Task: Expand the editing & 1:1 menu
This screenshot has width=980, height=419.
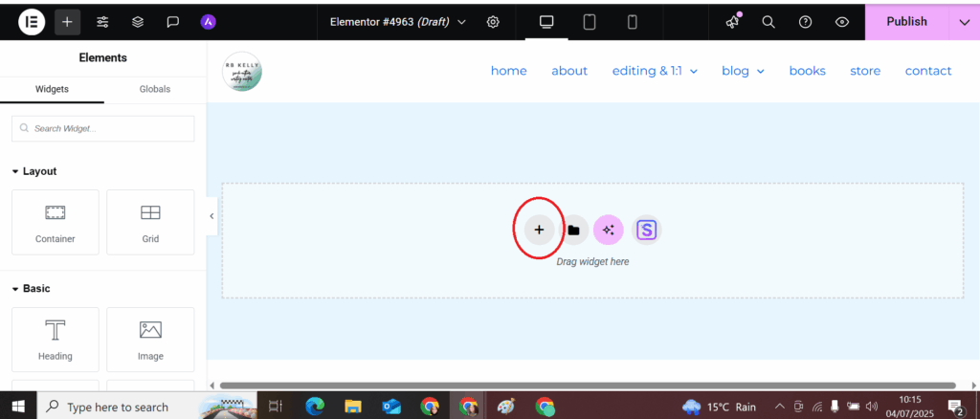Action: 655,71
